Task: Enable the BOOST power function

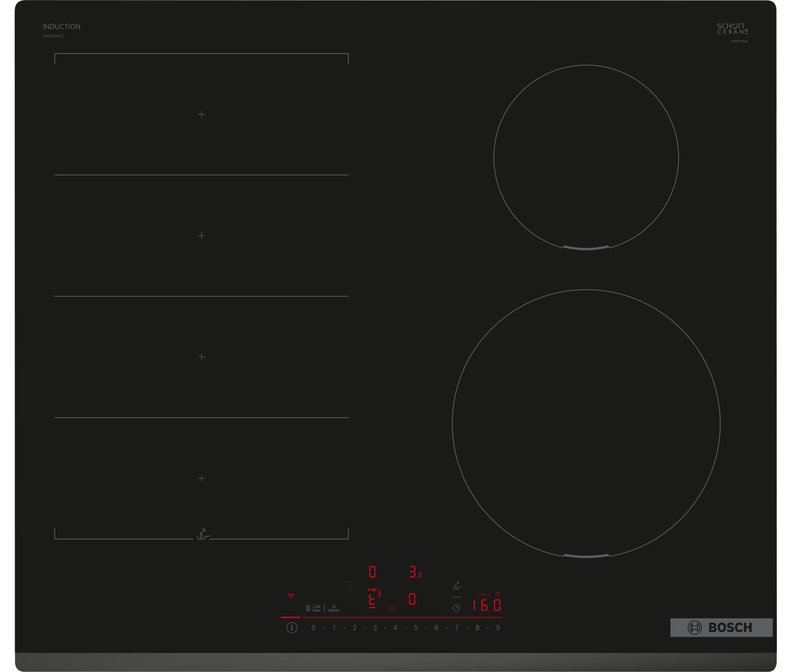Action: click(x=334, y=608)
